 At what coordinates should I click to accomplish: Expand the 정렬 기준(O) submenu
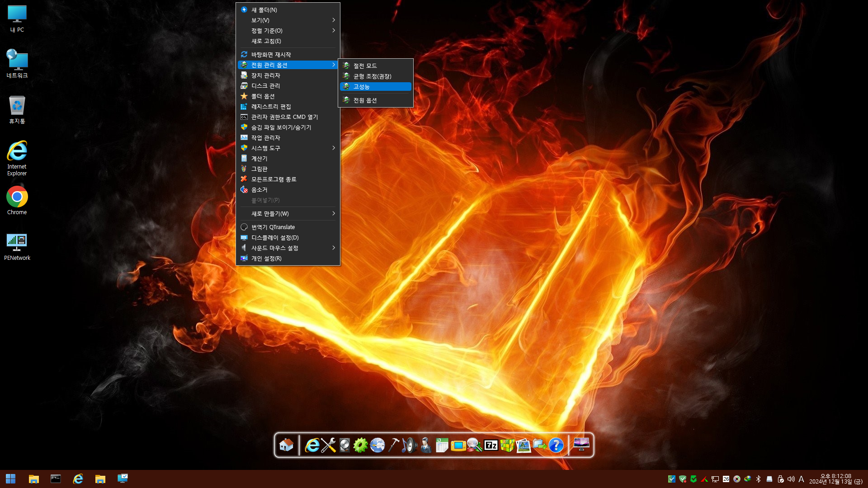288,30
